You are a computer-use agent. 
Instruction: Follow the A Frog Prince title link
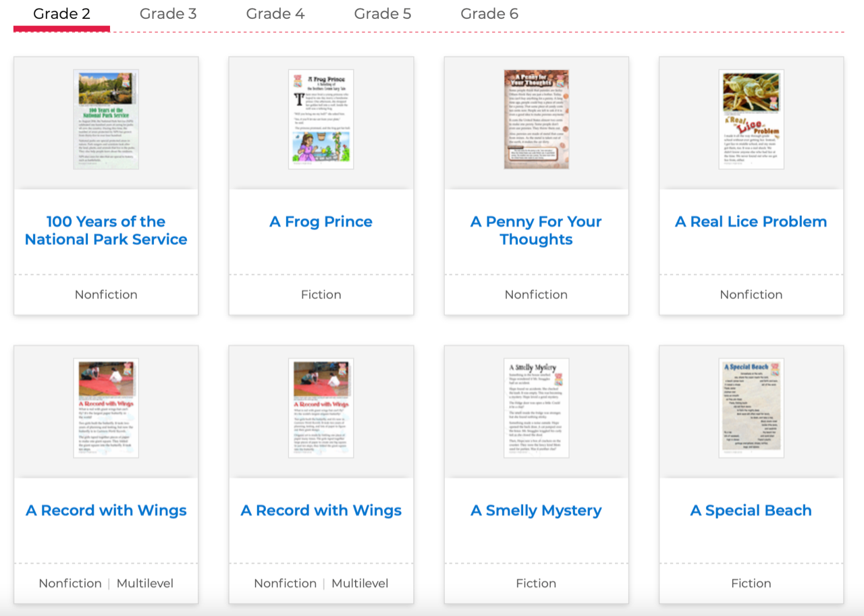tap(321, 222)
